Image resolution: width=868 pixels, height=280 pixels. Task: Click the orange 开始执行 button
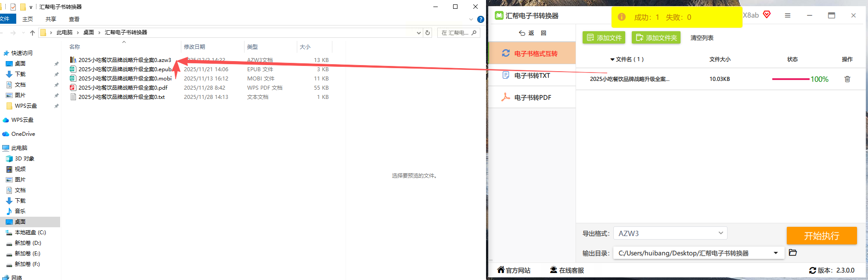click(821, 236)
